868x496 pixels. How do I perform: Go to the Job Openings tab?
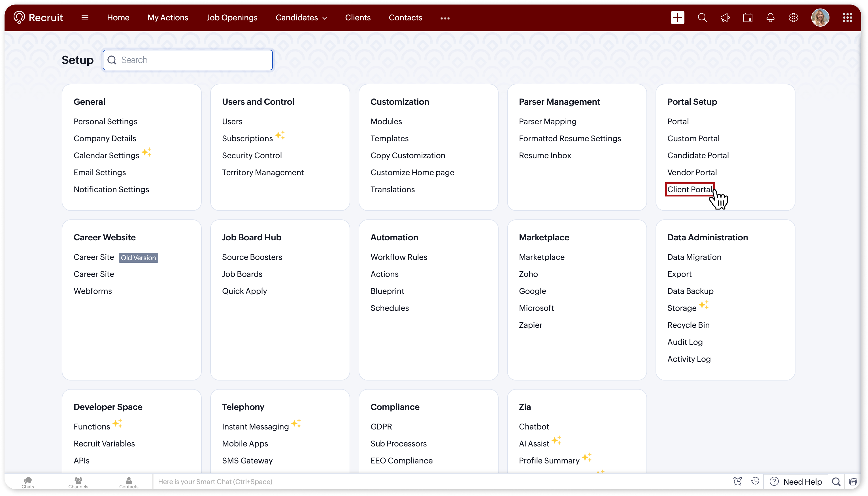click(232, 18)
